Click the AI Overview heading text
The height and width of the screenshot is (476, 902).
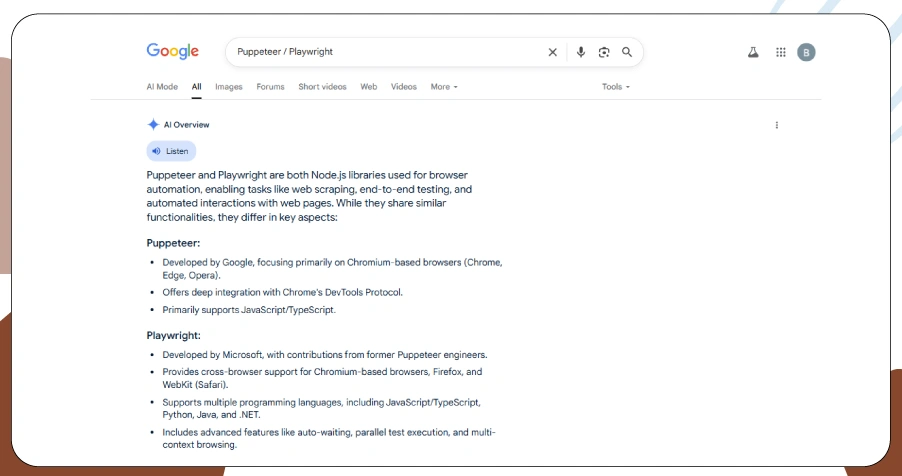187,124
